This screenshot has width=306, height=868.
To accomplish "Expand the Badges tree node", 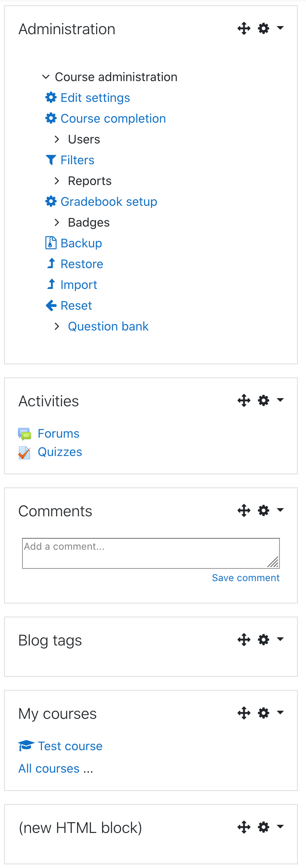I will (x=57, y=222).
